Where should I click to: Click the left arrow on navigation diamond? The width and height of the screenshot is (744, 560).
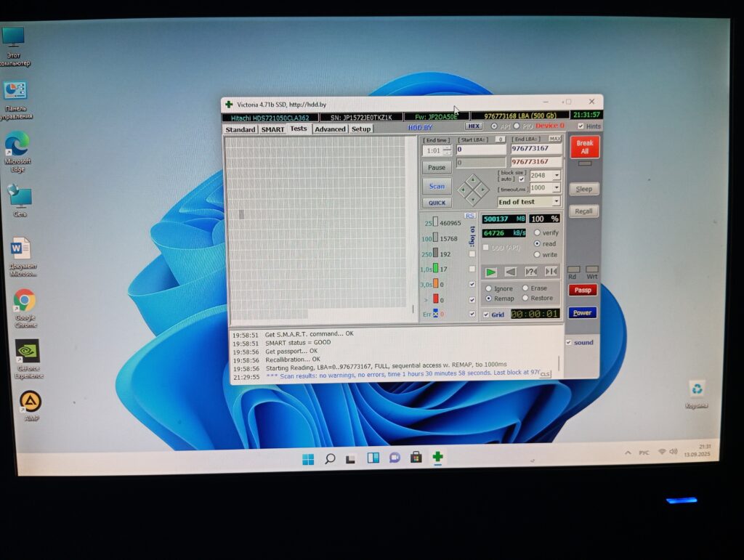[x=463, y=190]
